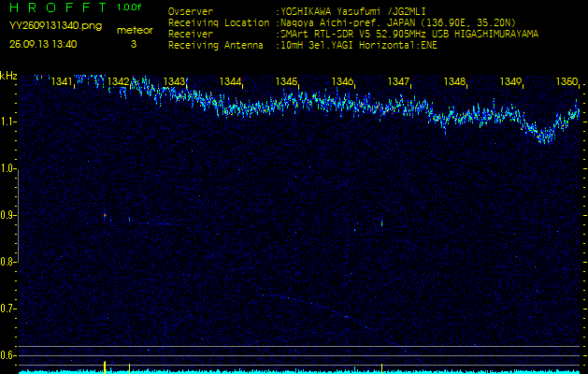Click the dip in the signal trace near 1349
588x374 pixels.
[x=546, y=137]
